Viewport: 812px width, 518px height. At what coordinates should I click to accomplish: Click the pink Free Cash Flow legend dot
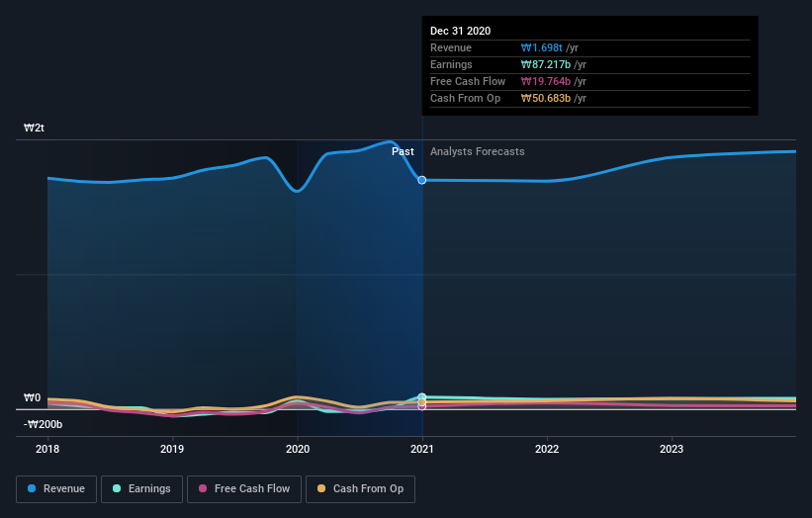[203, 488]
